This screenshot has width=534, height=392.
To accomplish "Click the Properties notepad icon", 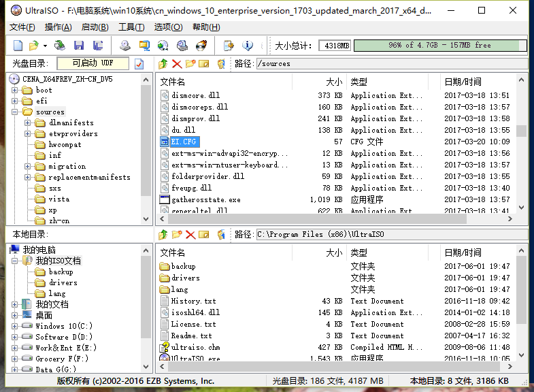I will pos(229,46).
